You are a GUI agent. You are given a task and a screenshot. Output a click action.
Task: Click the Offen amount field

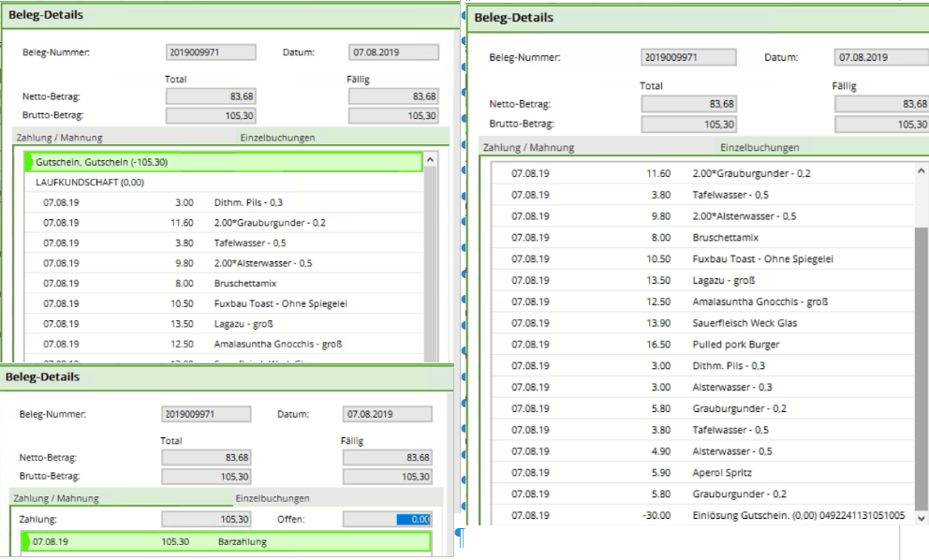pos(387,519)
